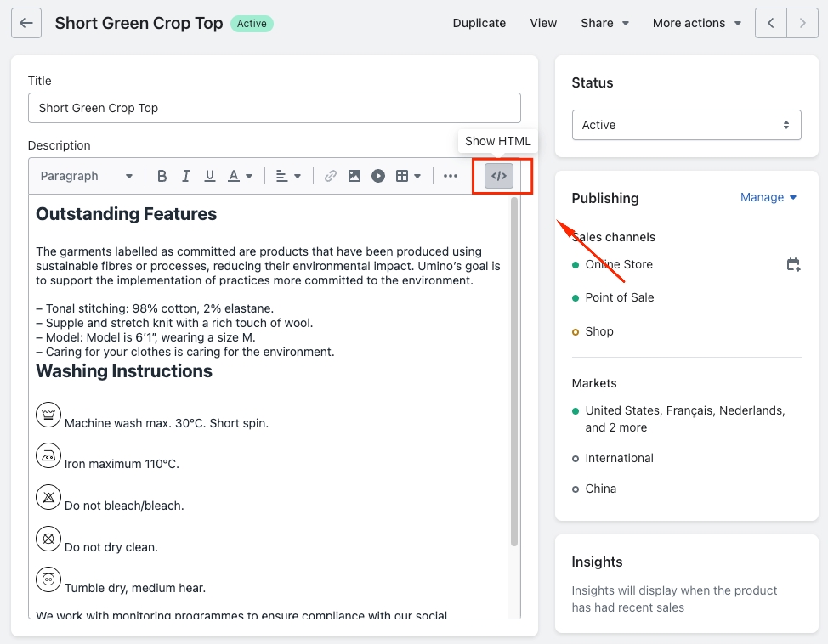Open the Share menu
The height and width of the screenshot is (644, 828).
604,23
